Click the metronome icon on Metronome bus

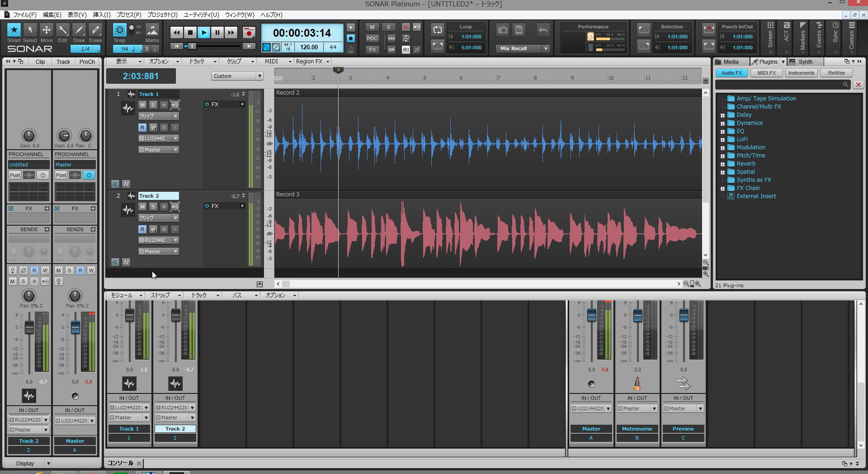pyautogui.click(x=637, y=384)
